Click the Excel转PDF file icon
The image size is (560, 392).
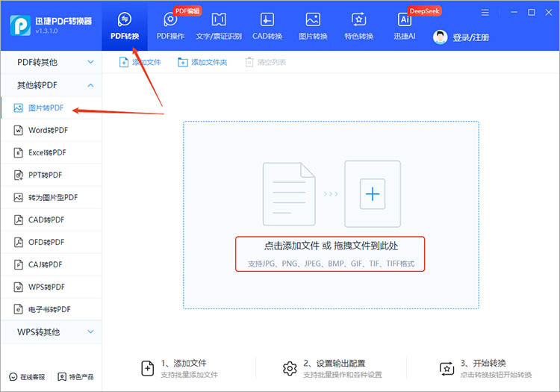tap(18, 153)
